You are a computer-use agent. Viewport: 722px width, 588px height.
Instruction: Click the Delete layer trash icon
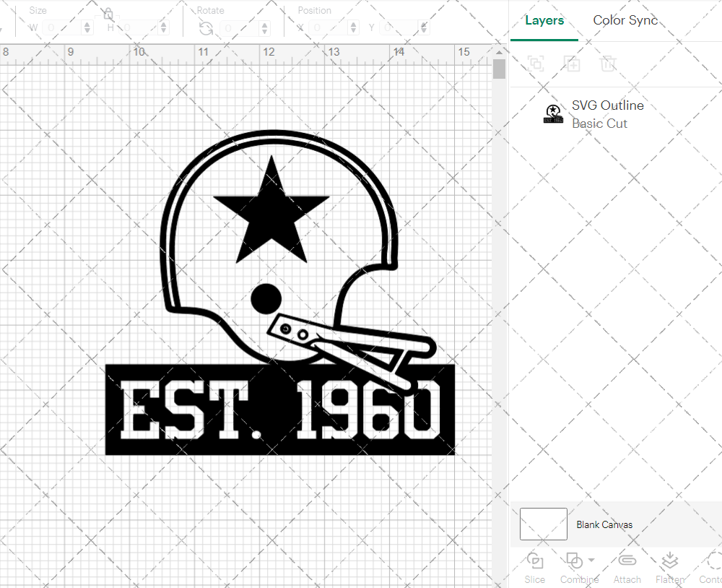pos(608,63)
